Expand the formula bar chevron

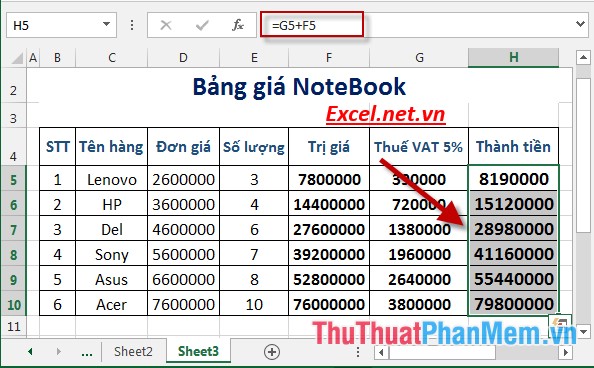coord(580,25)
